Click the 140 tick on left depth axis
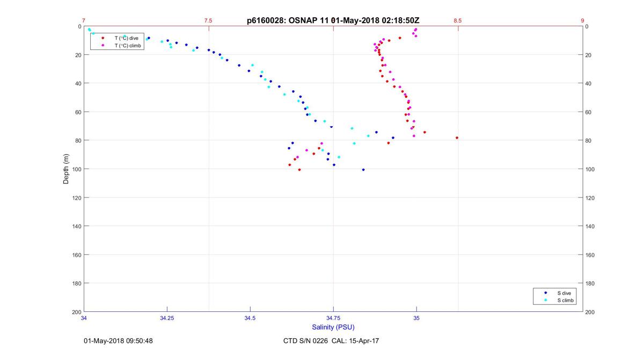The image size is (644, 350). pos(77,227)
